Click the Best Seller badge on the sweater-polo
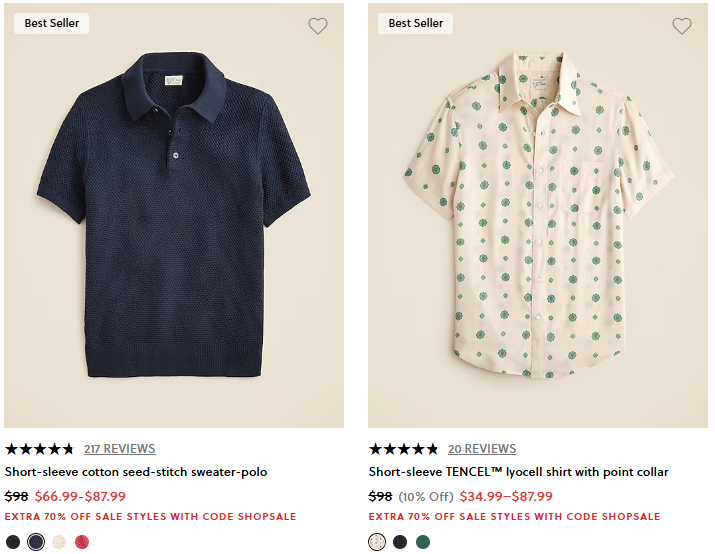 [x=52, y=23]
